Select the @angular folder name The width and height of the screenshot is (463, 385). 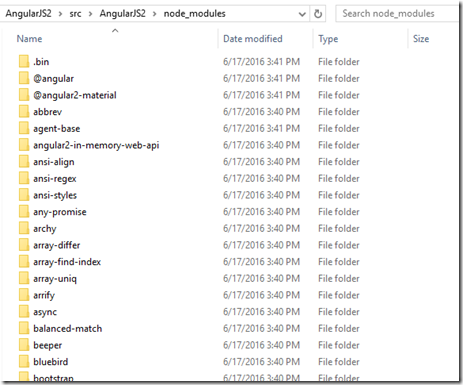(53, 79)
